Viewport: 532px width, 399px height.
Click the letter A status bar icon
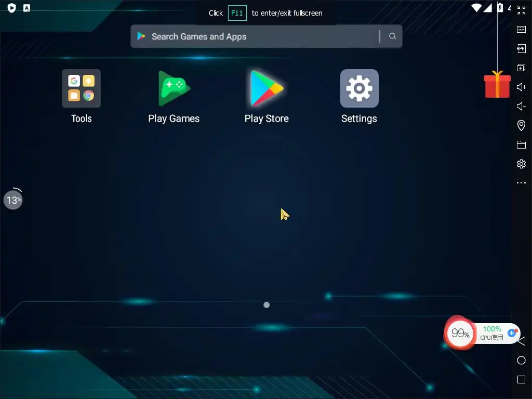tap(26, 8)
